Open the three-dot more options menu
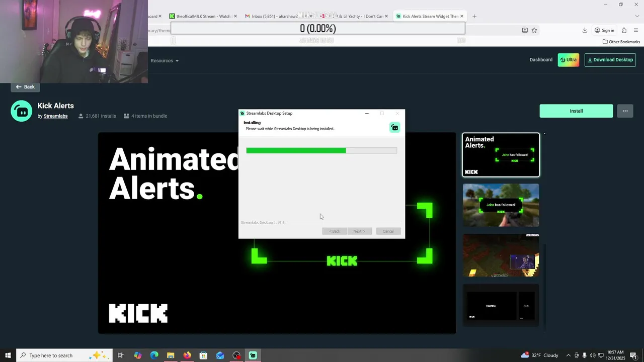This screenshot has width=644, height=362. coord(625,111)
